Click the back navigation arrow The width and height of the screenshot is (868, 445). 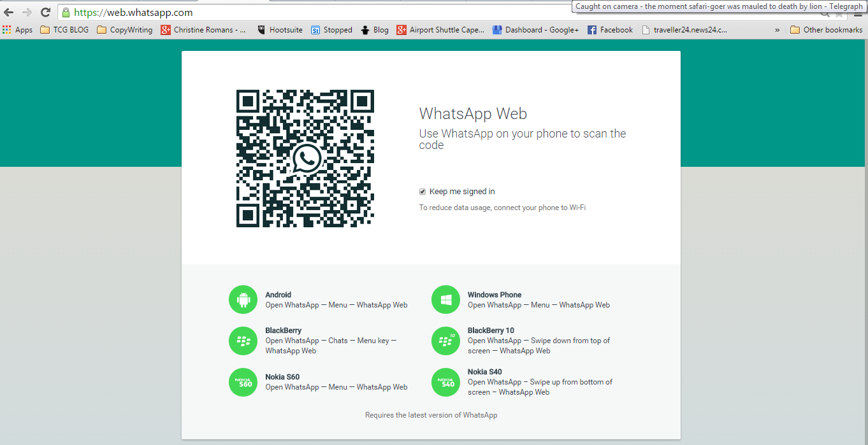(9, 11)
